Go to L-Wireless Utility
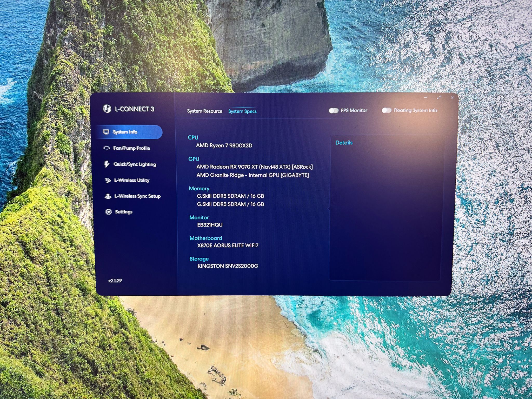The image size is (532, 399). pos(132,180)
